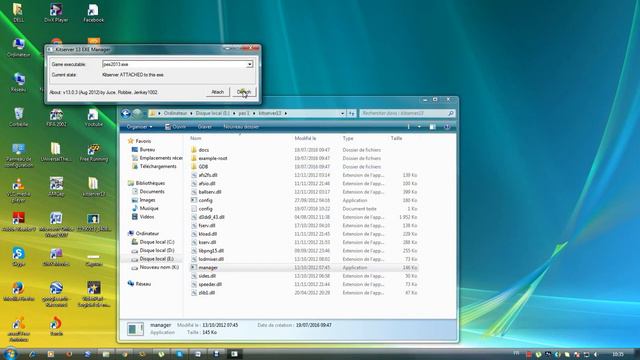Click the refresh button beside address bar
Viewport: 640px width, 360px height.
(352, 113)
